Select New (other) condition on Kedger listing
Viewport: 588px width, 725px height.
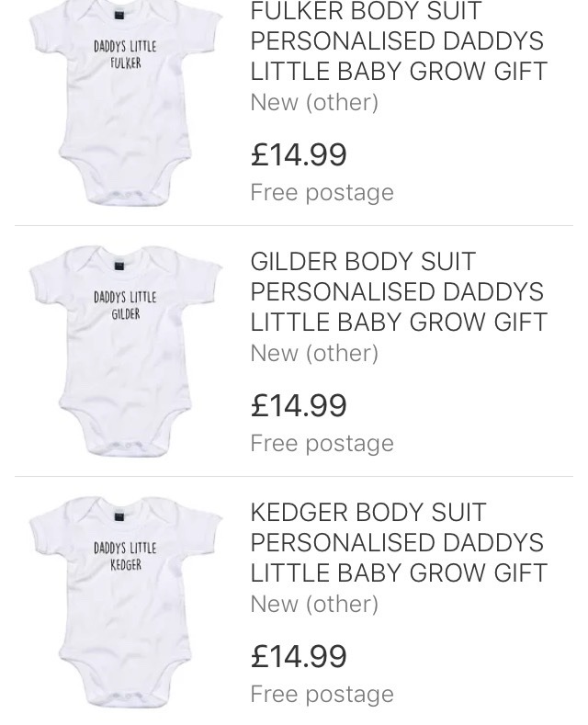314,604
